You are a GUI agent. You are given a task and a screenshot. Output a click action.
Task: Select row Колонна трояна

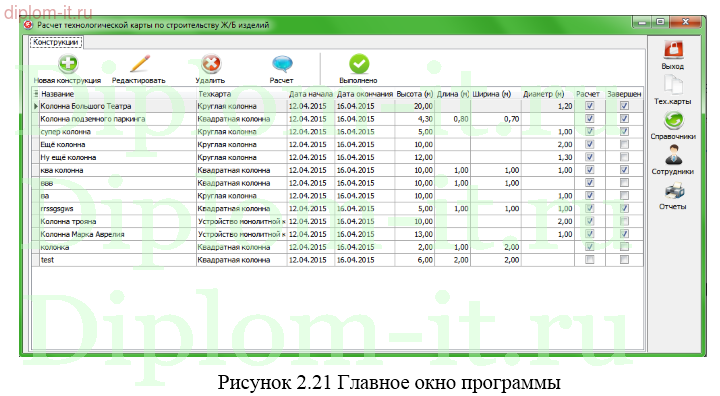(338, 221)
